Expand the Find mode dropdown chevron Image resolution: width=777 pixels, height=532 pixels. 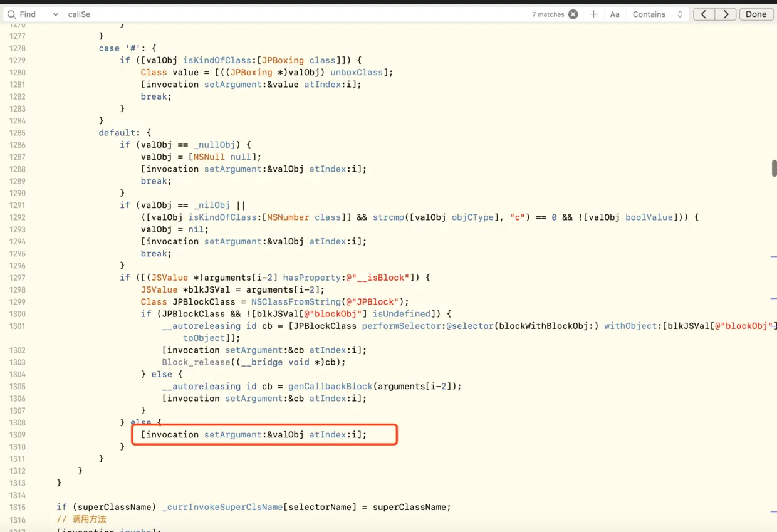click(55, 14)
